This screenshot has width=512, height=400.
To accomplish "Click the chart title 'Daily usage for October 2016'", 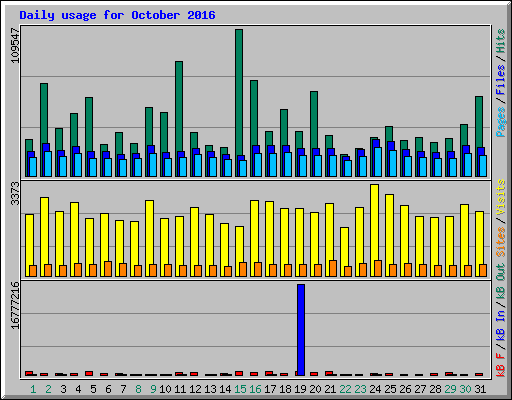I will (x=117, y=15).
